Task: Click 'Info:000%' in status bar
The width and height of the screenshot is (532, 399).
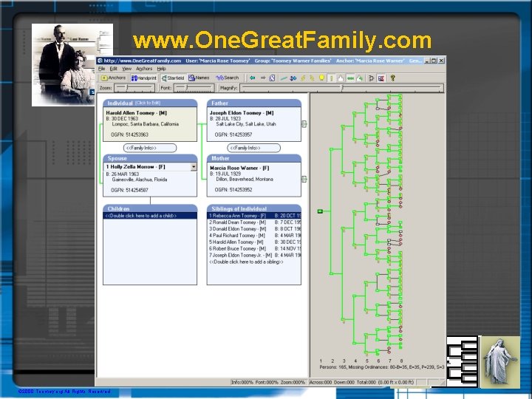Action: click(x=242, y=383)
